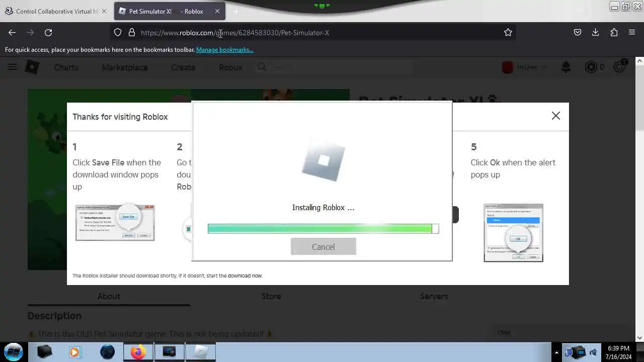Click the 'Thanks for visiting Roblox' heading
This screenshot has height=362, width=644.
pyautogui.click(x=120, y=117)
